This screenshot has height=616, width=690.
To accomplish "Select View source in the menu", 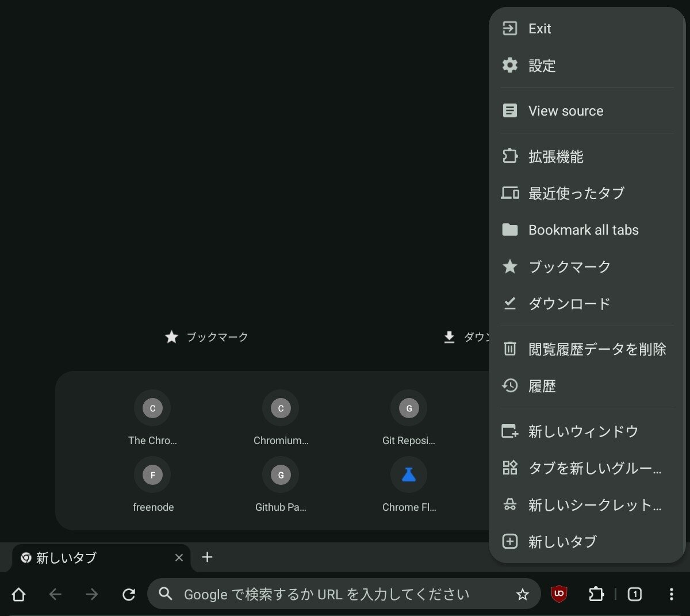I will pos(586,110).
